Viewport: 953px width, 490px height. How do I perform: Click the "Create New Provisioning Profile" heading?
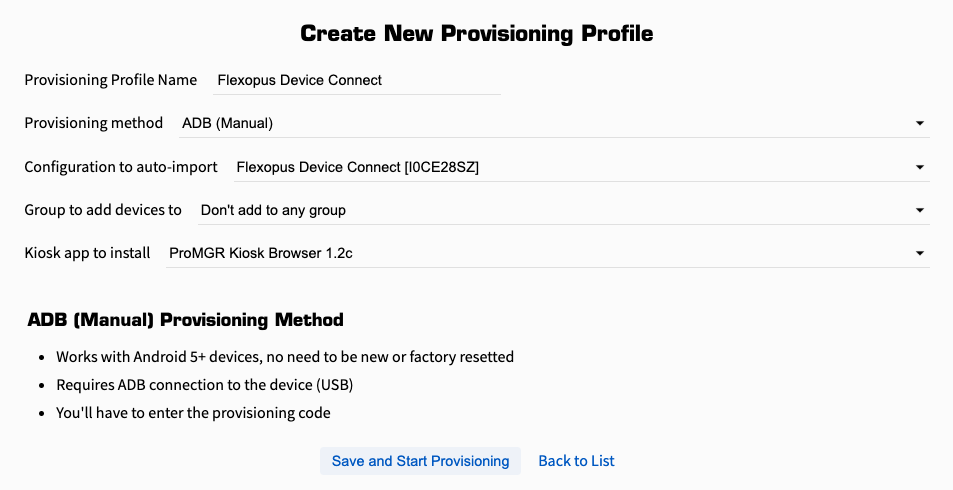click(476, 33)
